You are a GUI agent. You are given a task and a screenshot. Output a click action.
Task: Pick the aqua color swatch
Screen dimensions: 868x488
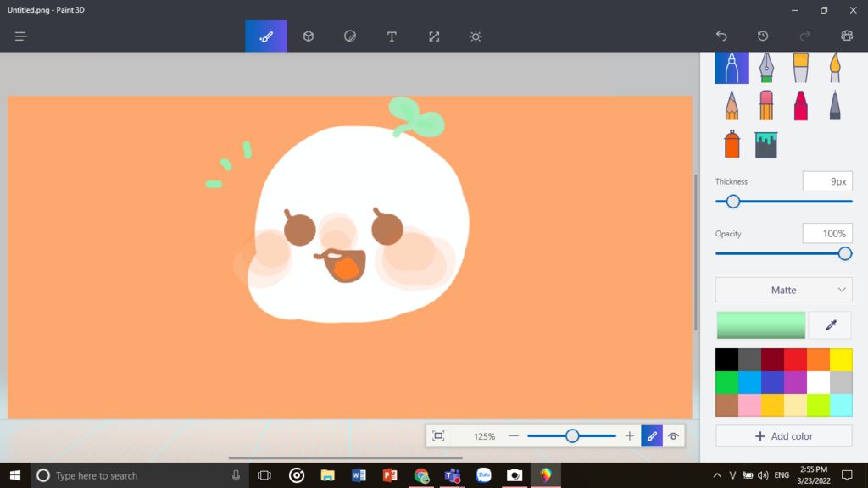pyautogui.click(x=842, y=405)
